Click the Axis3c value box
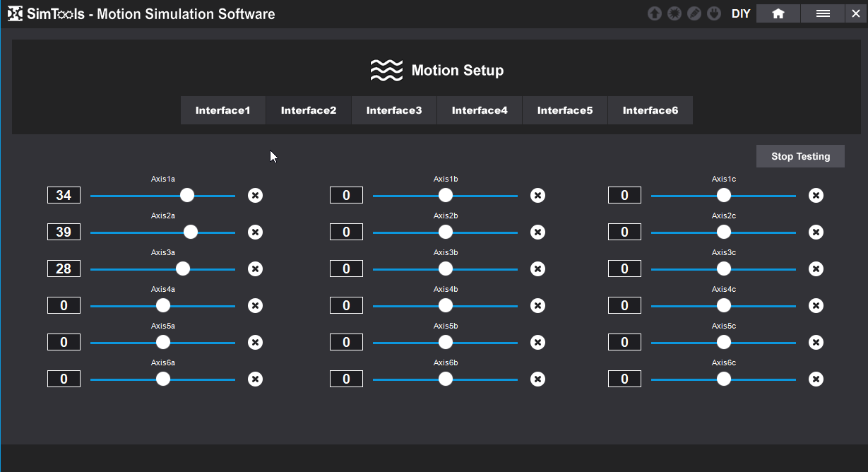 624,269
